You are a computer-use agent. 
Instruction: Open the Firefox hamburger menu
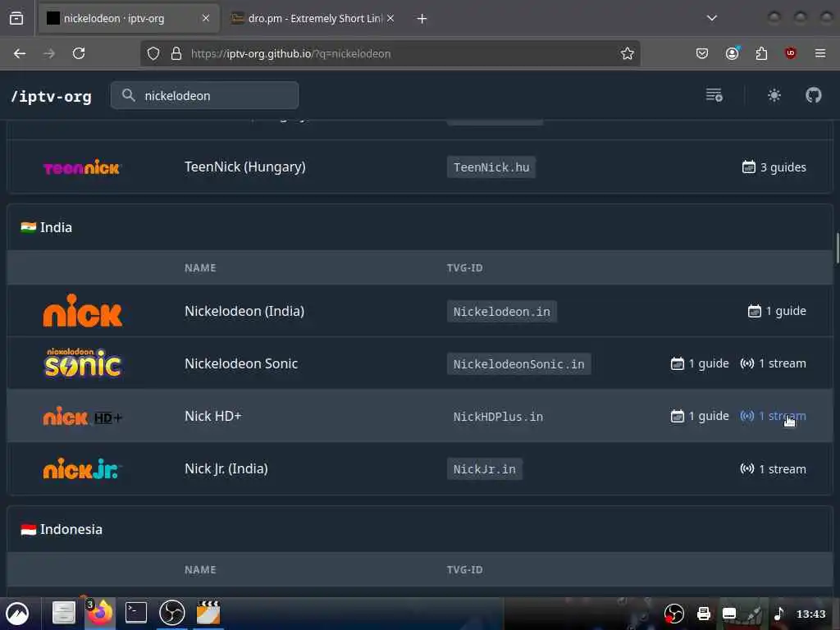[820, 53]
